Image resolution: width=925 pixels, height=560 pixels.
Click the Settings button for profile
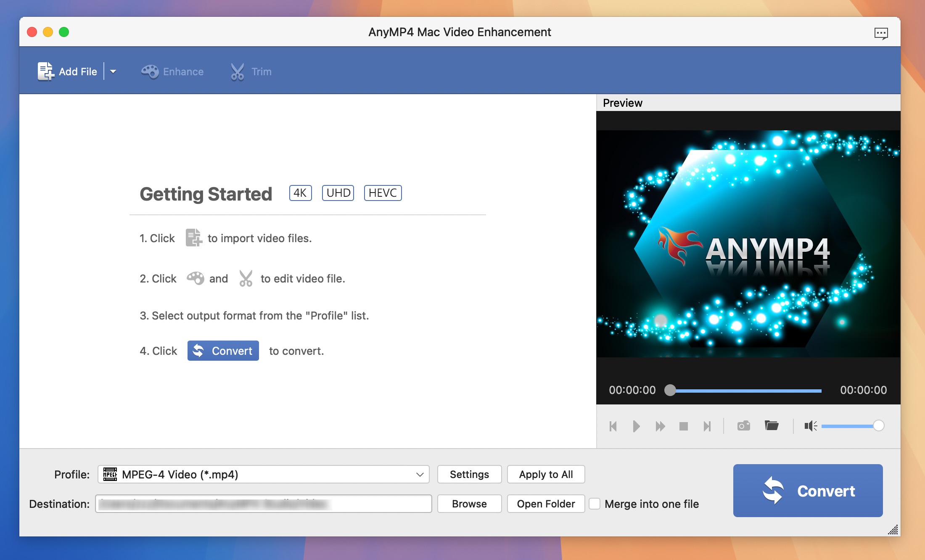coord(469,474)
